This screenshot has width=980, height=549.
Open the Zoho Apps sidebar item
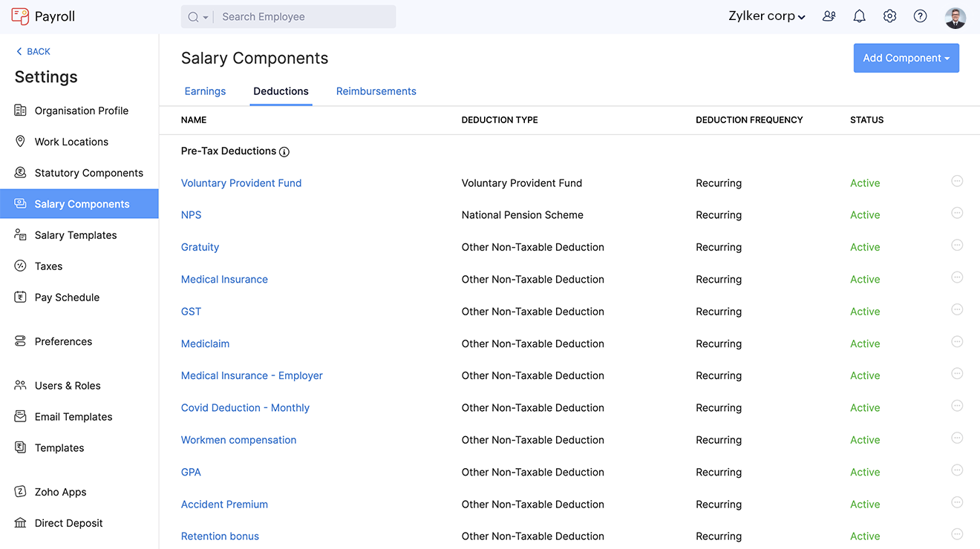pyautogui.click(x=60, y=491)
